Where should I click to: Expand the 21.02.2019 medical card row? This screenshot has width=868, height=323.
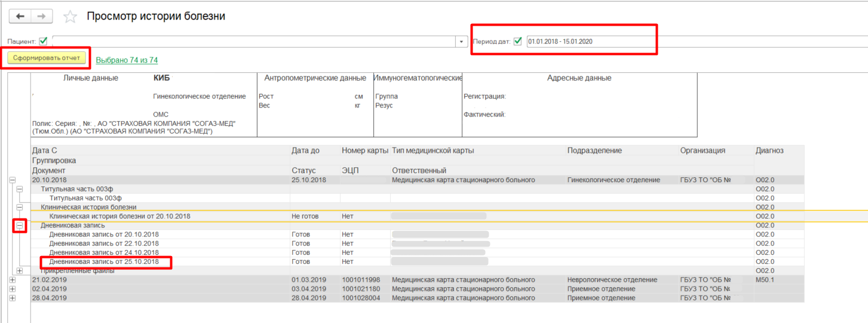pyautogui.click(x=12, y=279)
